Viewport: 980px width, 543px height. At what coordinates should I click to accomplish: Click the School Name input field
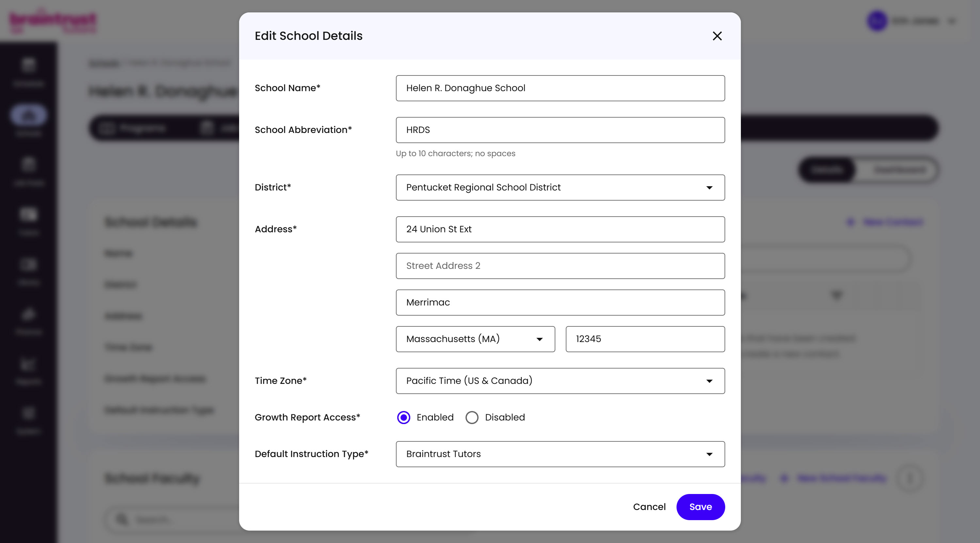pos(560,88)
